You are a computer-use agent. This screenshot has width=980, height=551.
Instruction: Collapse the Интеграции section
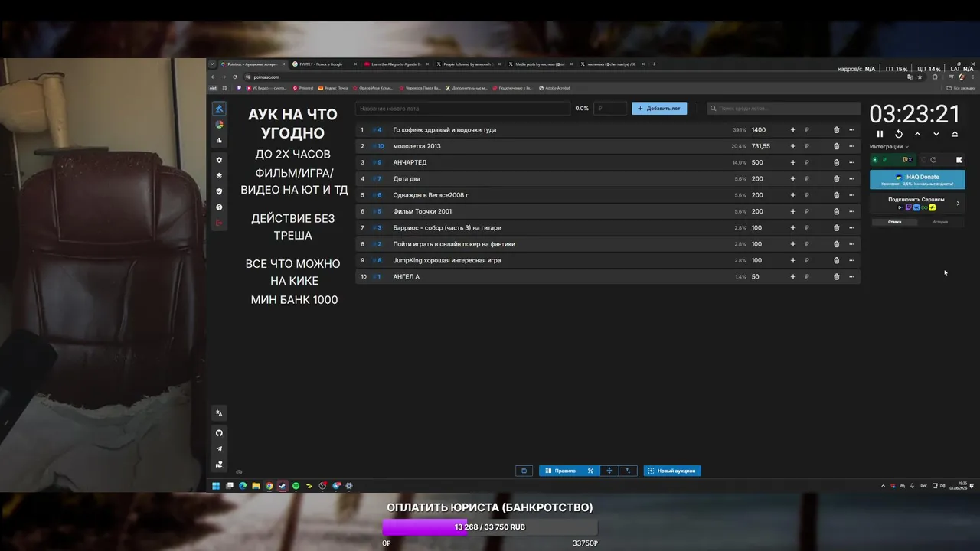point(890,147)
